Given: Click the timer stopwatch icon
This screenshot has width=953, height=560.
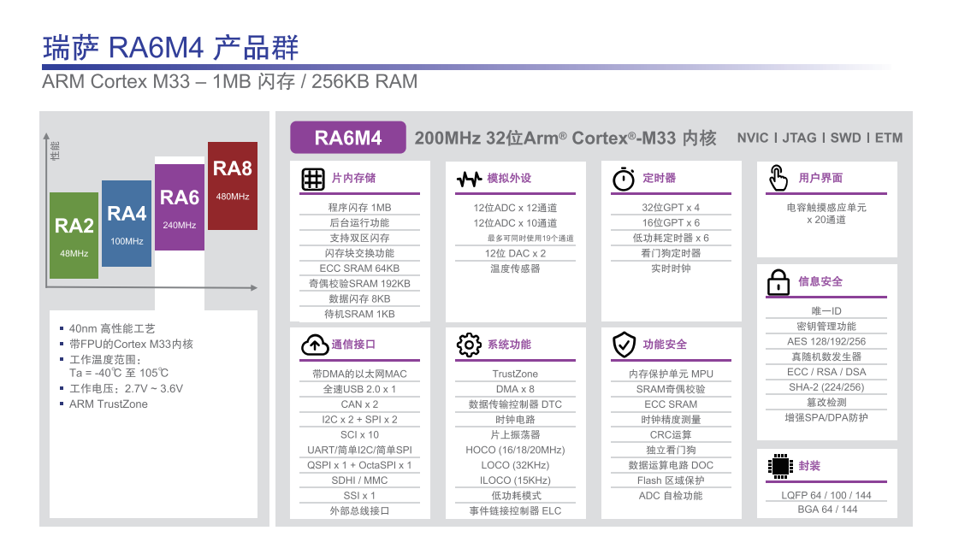Looking at the screenshot, I should point(624,180).
